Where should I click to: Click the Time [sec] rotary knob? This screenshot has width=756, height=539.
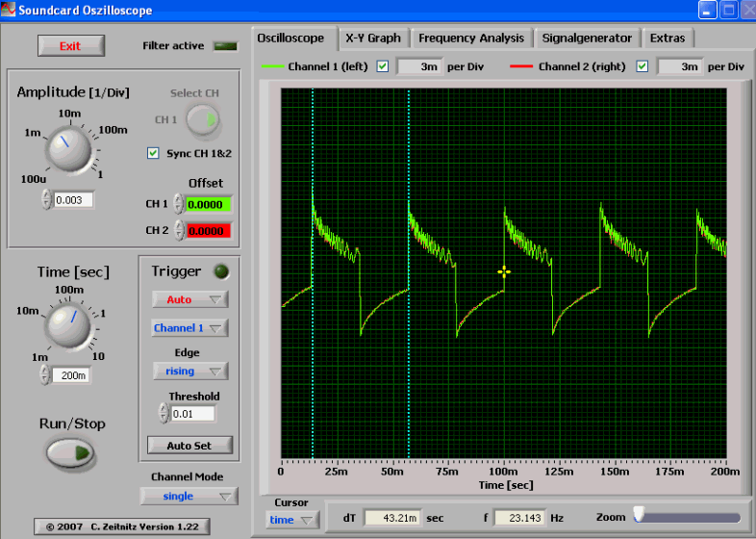[x=67, y=325]
